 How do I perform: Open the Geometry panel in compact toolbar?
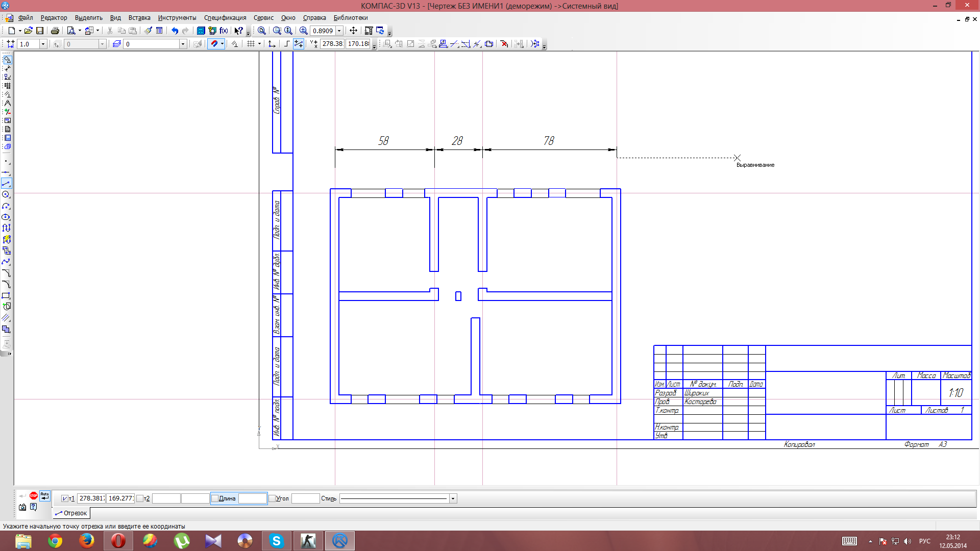(7, 60)
